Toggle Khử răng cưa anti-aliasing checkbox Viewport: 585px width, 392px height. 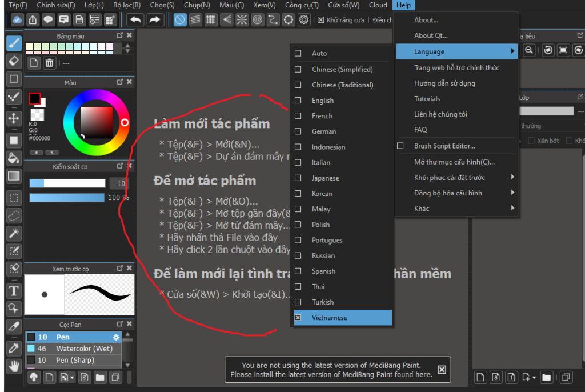click(x=321, y=20)
